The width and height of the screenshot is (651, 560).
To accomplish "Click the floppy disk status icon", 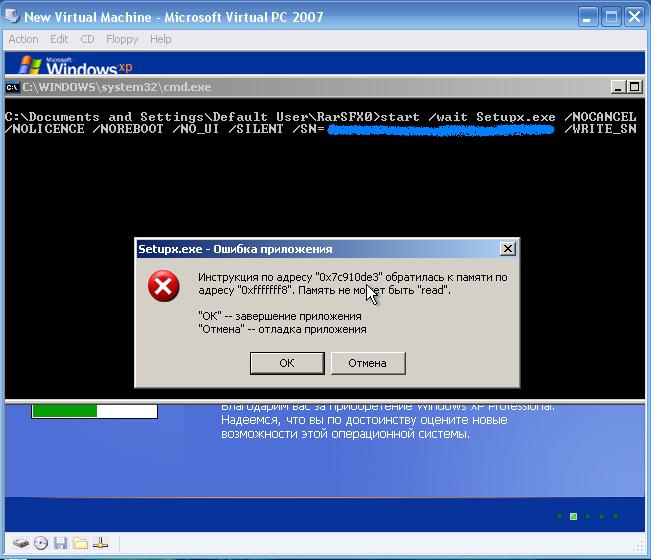I will coord(61,543).
